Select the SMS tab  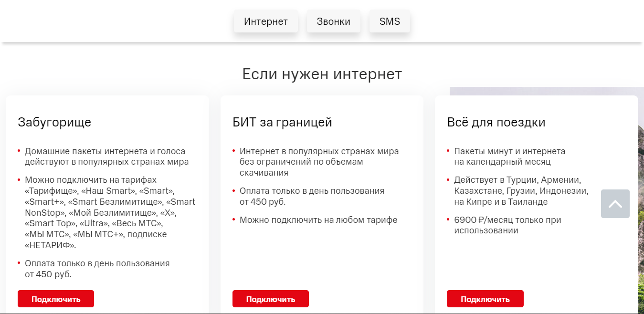(390, 21)
